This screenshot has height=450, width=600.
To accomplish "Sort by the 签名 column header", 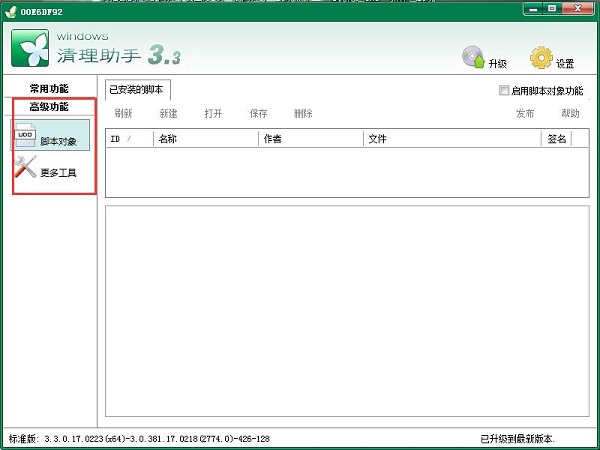I will click(x=556, y=139).
